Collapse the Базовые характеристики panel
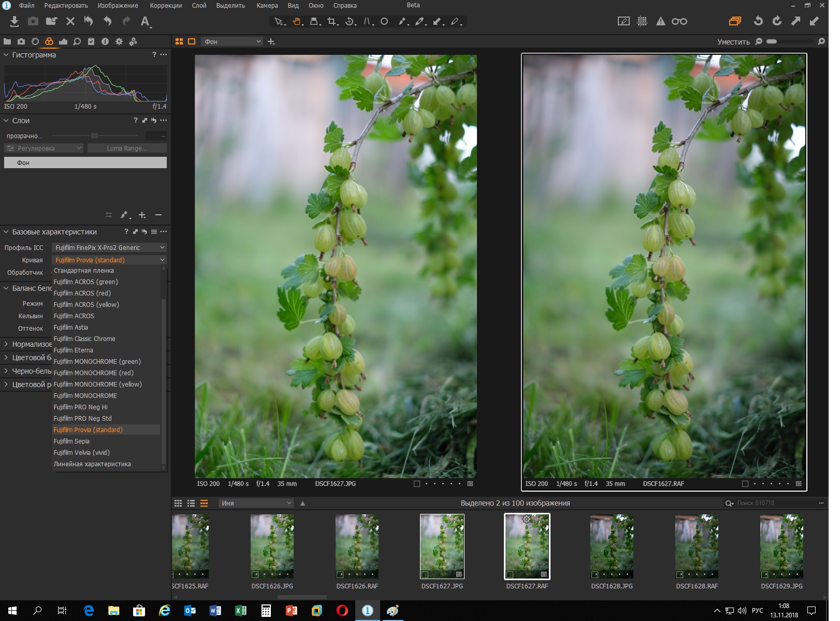 tap(6, 232)
